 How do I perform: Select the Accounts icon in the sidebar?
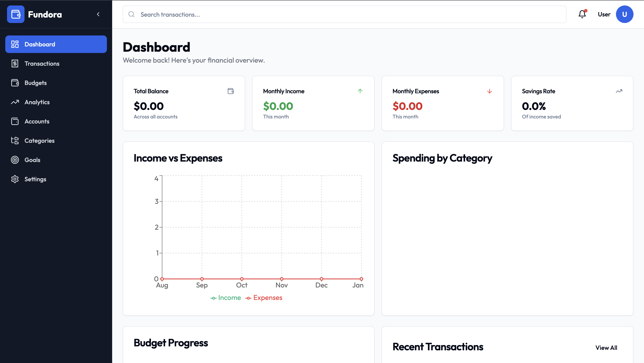click(15, 121)
